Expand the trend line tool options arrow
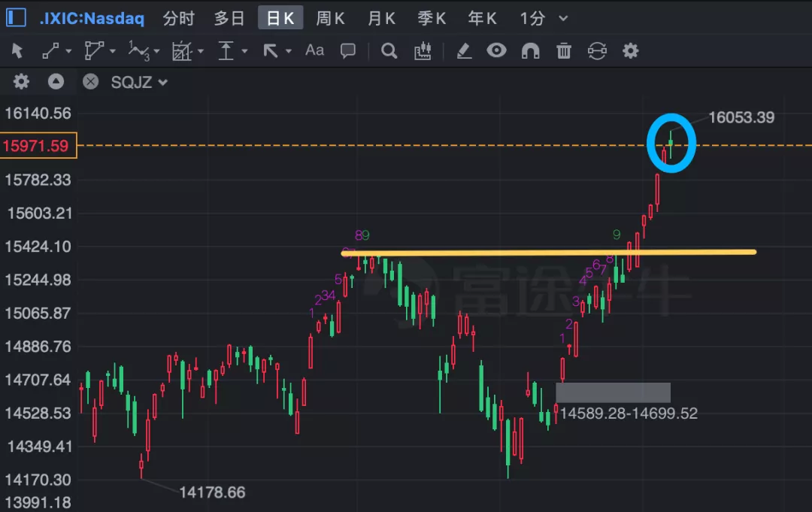This screenshot has height=512, width=812. click(68, 51)
